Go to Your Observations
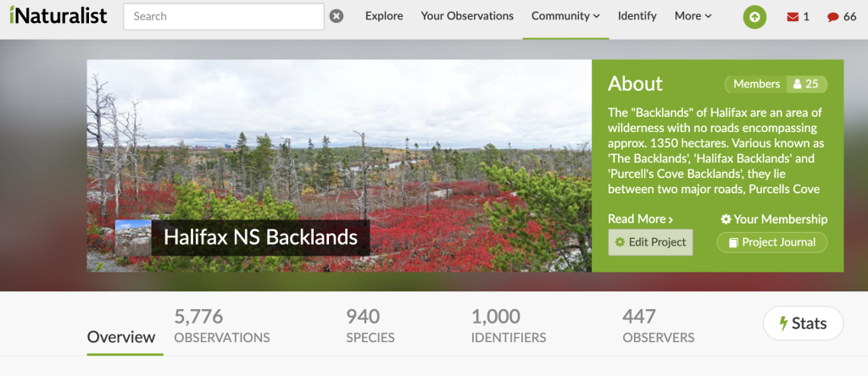 [467, 16]
